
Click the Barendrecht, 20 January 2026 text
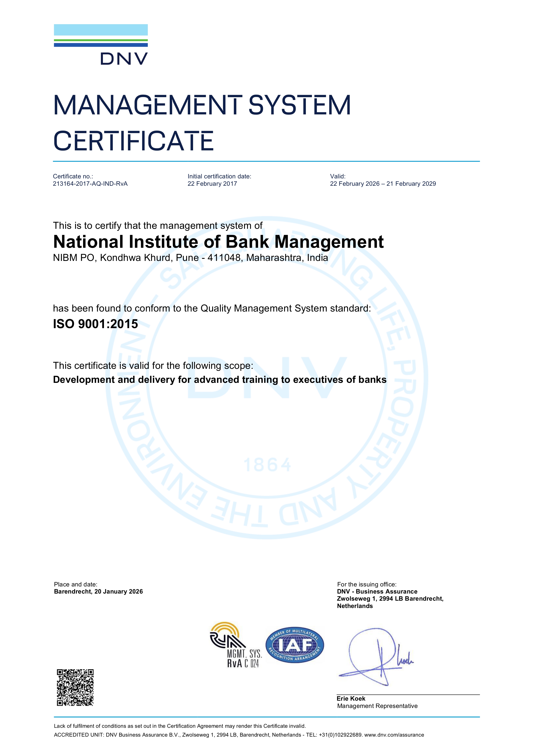coord(98,591)
